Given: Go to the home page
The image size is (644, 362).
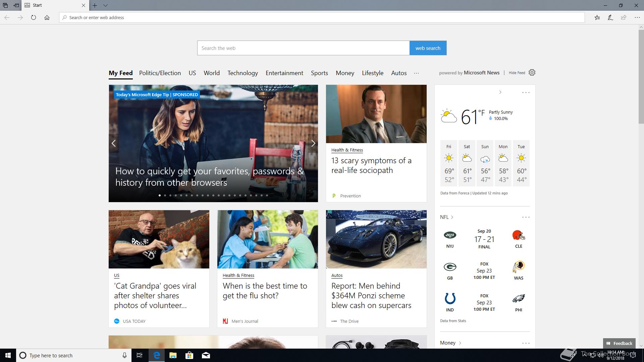Looking at the screenshot, I should [47, 17].
